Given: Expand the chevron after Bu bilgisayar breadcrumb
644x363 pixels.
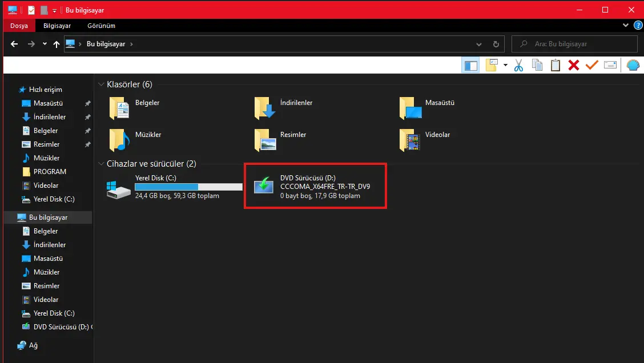Looking at the screenshot, I should pyautogui.click(x=131, y=44).
